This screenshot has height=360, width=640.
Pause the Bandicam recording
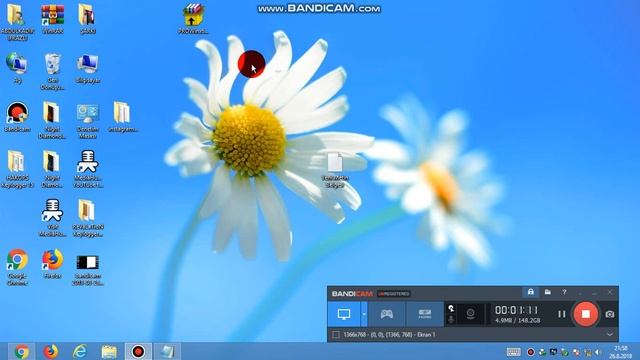[562, 314]
